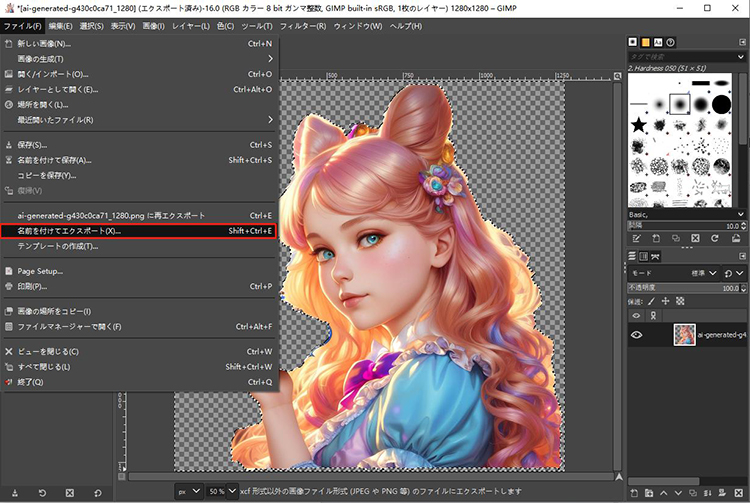
Task: Click the edit brush icon
Action: [636, 238]
